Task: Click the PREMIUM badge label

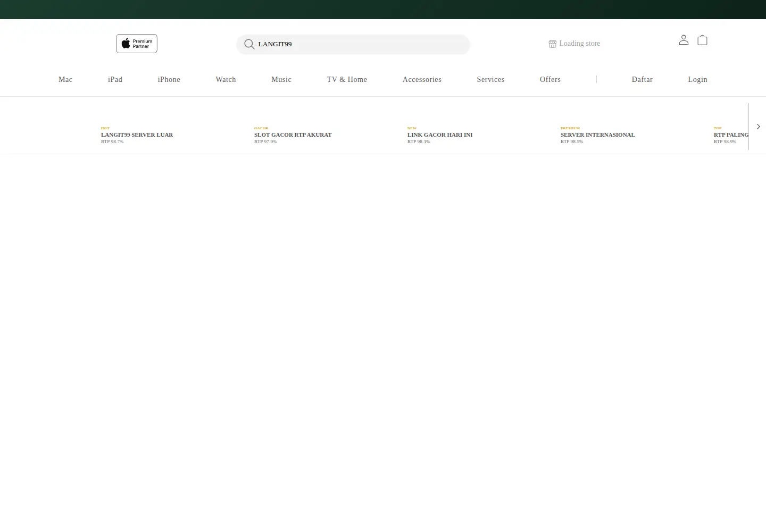Action: tap(570, 128)
